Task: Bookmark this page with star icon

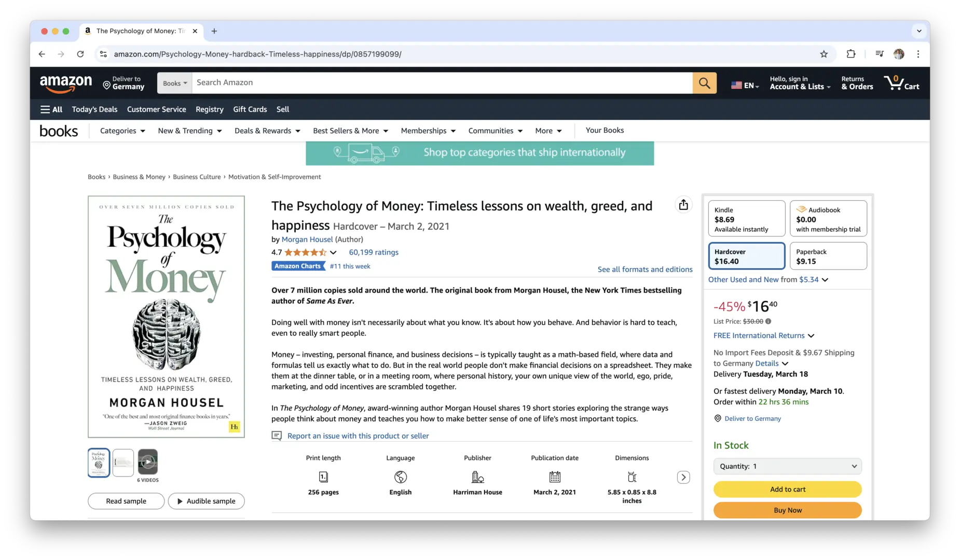Action: click(x=824, y=54)
